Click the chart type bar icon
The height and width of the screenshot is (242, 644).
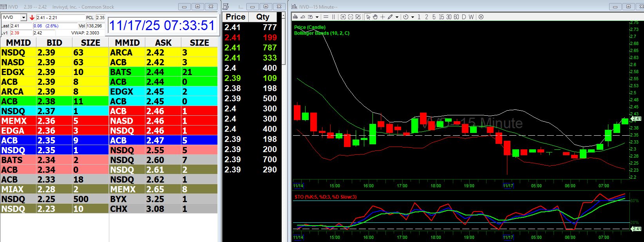295,17
